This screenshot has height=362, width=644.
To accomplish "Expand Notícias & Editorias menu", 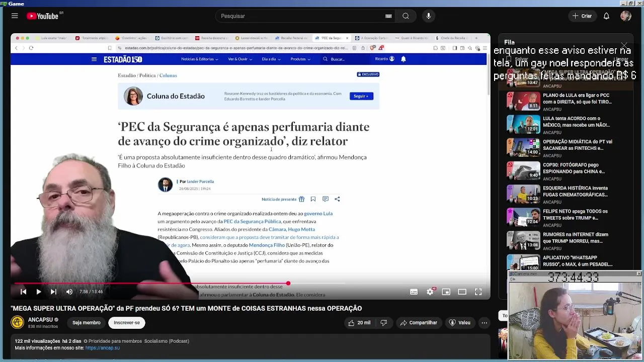I will [x=199, y=59].
